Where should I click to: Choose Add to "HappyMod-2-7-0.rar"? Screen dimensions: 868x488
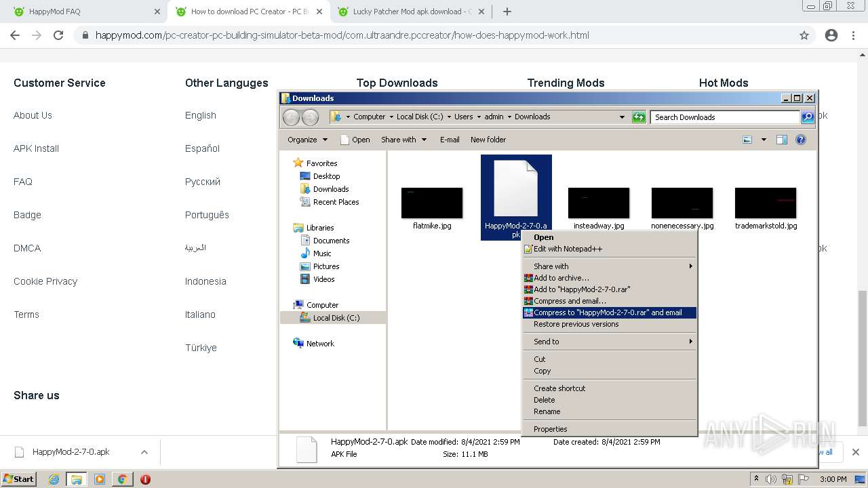(x=609, y=289)
